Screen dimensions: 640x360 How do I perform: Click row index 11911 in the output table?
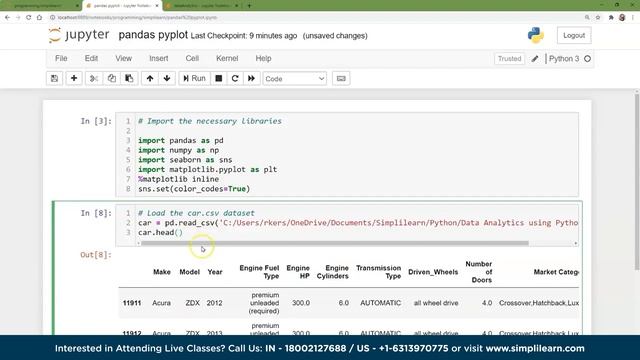click(x=132, y=303)
